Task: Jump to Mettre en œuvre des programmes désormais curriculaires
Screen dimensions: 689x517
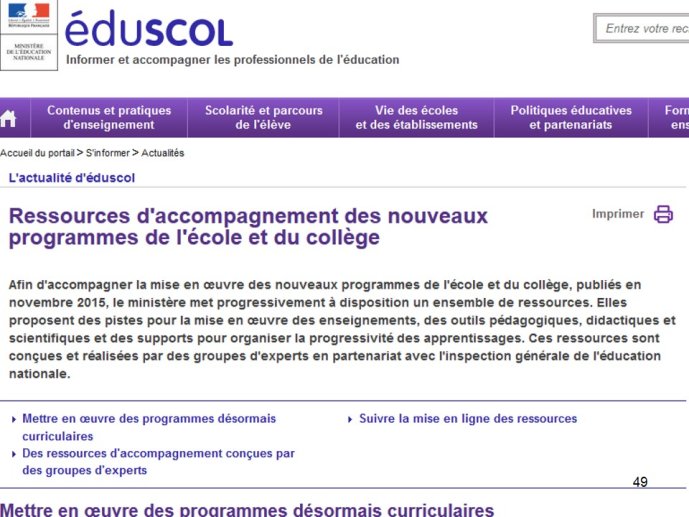Action: (x=149, y=427)
